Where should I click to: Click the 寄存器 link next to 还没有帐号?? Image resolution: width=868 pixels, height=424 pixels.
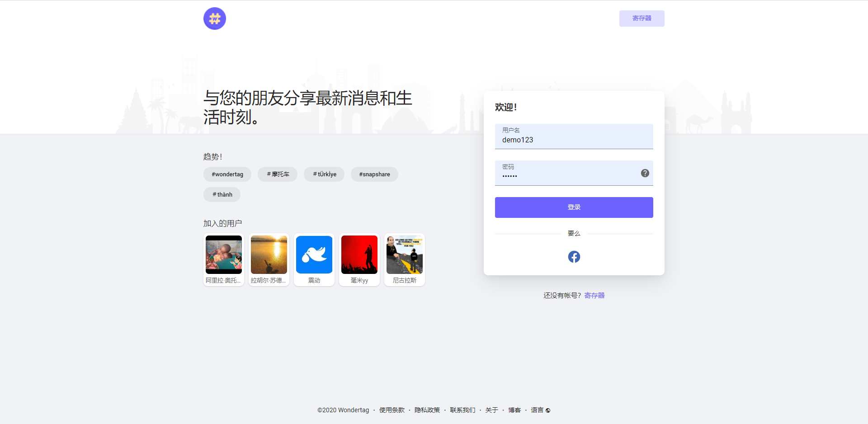click(x=594, y=295)
